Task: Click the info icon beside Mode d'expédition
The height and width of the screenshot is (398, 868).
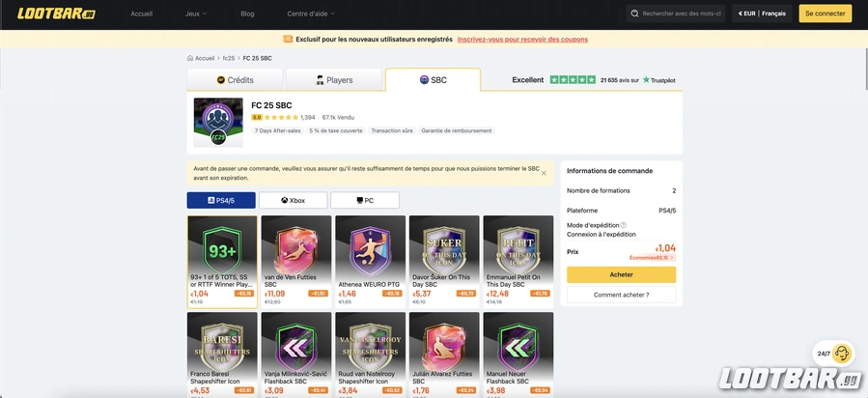Action: click(x=624, y=225)
